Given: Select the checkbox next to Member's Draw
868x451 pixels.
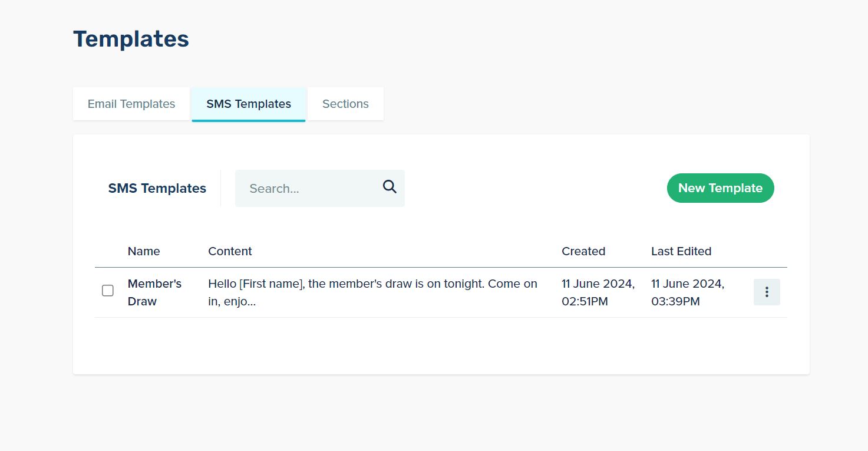Looking at the screenshot, I should [108, 291].
